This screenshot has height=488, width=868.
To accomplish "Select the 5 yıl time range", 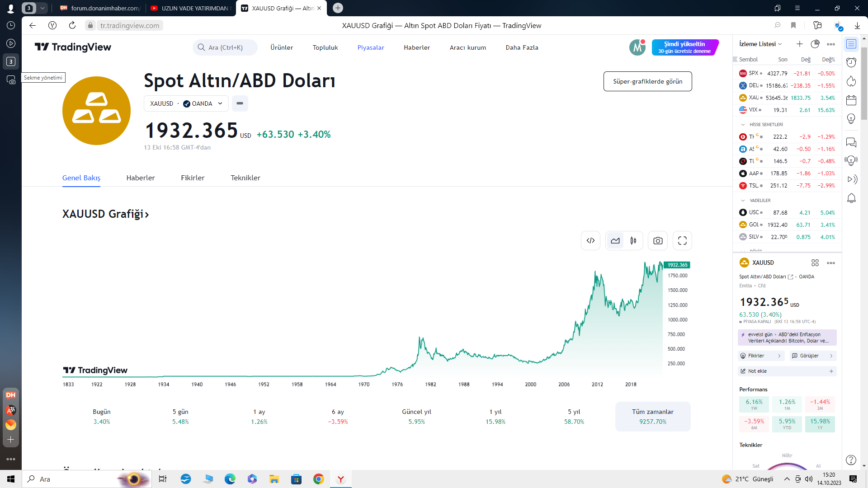I will point(574,417).
